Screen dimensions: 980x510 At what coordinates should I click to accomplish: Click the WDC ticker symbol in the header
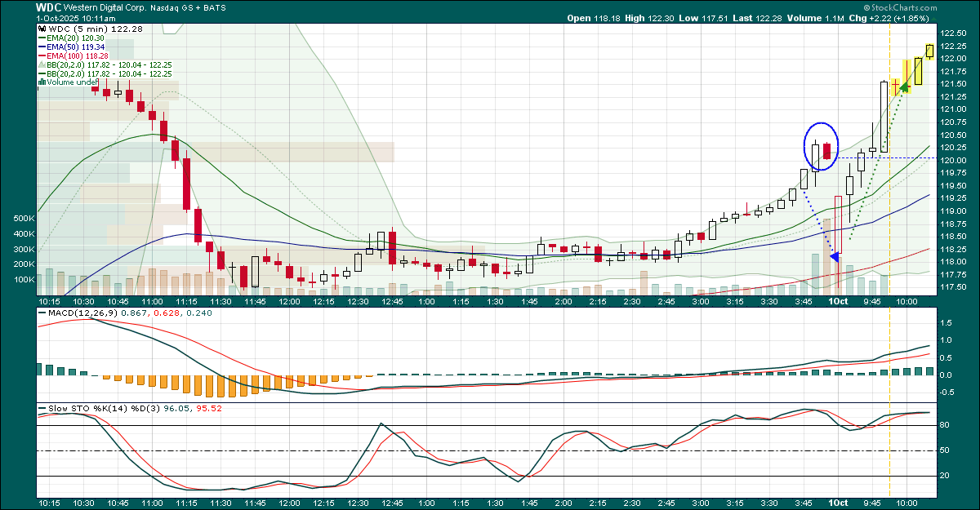pos(48,6)
